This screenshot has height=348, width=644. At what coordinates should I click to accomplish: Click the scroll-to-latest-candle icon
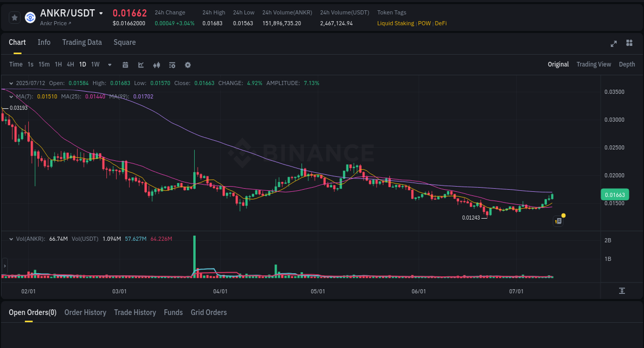[x=621, y=290]
